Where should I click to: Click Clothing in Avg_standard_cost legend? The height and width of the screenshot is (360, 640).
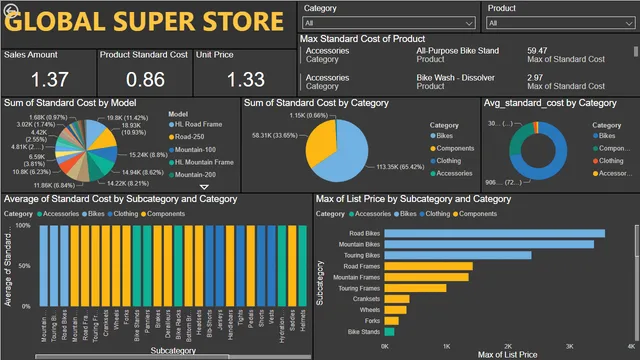pos(608,161)
